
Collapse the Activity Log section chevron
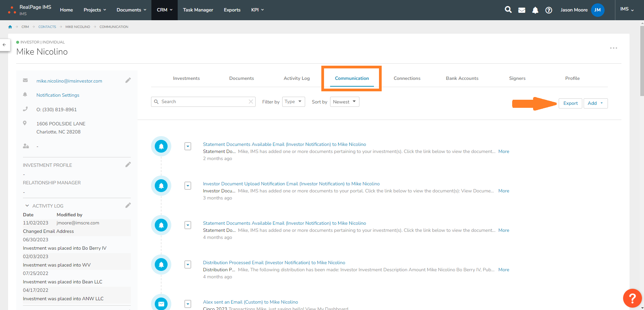pos(27,206)
